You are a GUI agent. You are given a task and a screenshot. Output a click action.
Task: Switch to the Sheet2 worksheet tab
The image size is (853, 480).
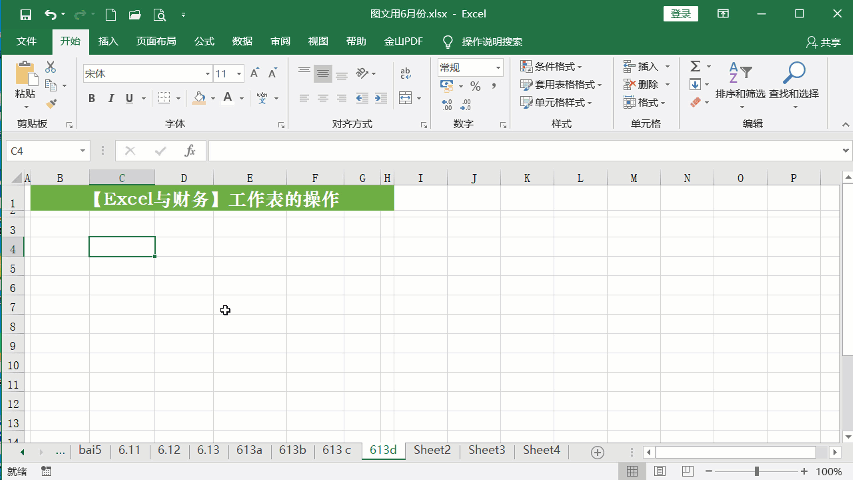(432, 451)
